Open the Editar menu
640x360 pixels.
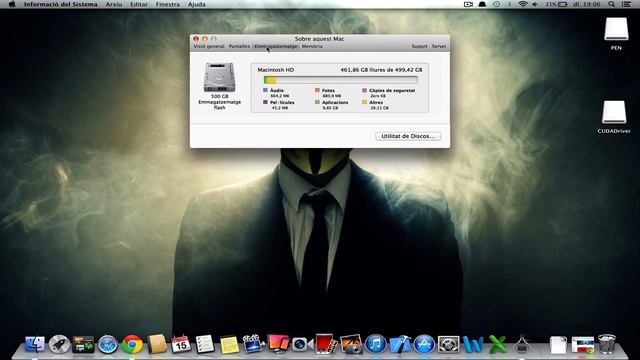(139, 4)
